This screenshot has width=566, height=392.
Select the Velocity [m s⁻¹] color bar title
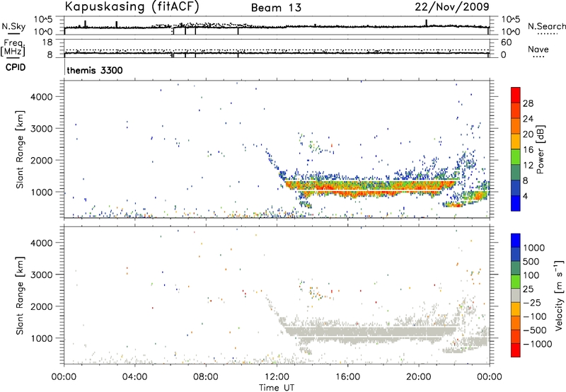(559, 295)
